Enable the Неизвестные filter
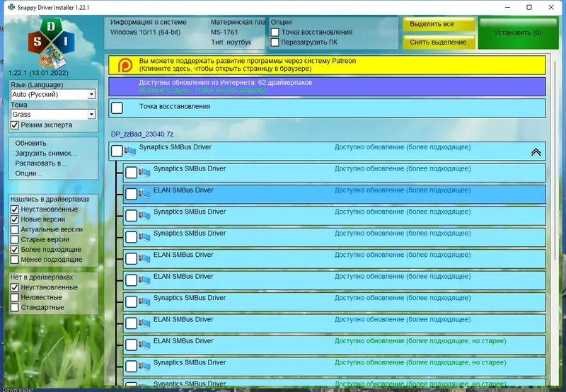566x392 pixels. 15,297
